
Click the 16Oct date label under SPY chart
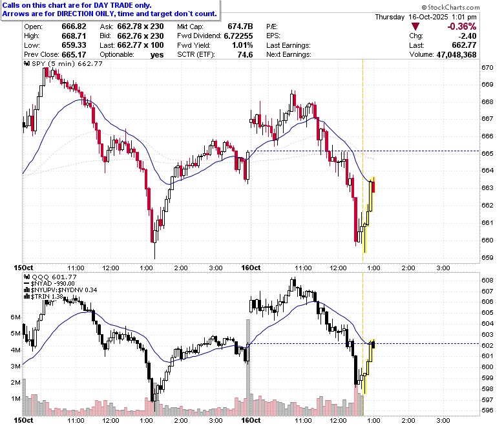(251, 268)
